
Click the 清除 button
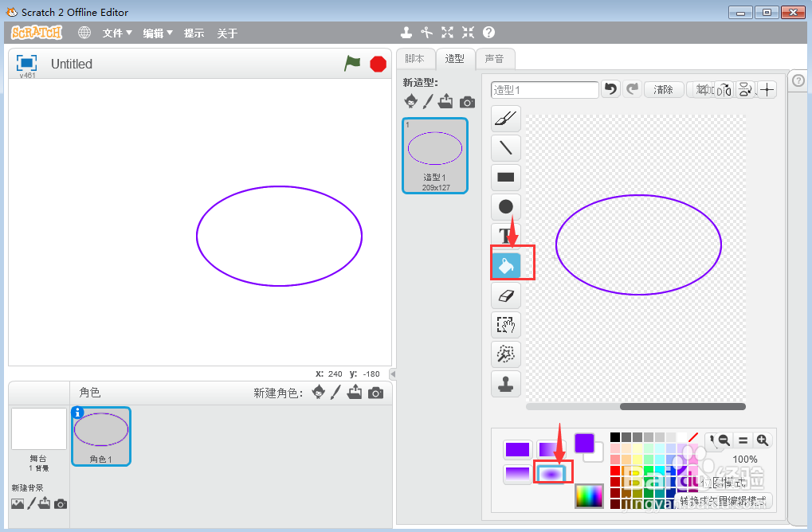[x=663, y=89]
